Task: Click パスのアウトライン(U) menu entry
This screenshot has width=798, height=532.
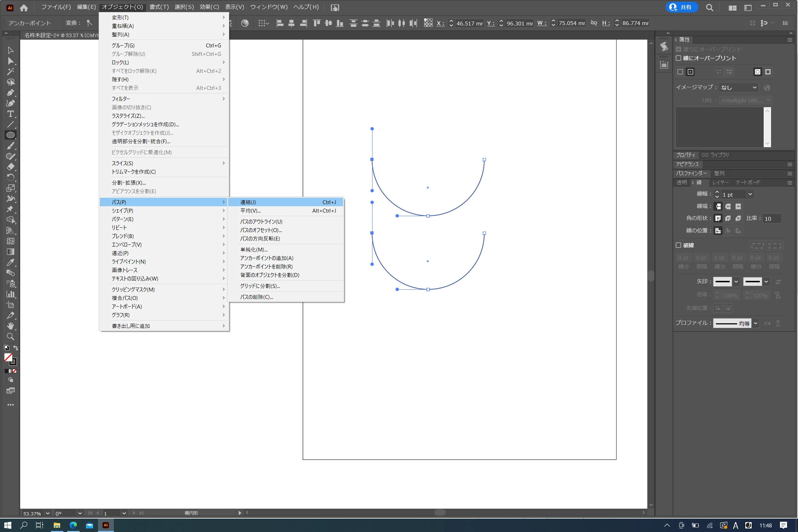Action: point(261,221)
